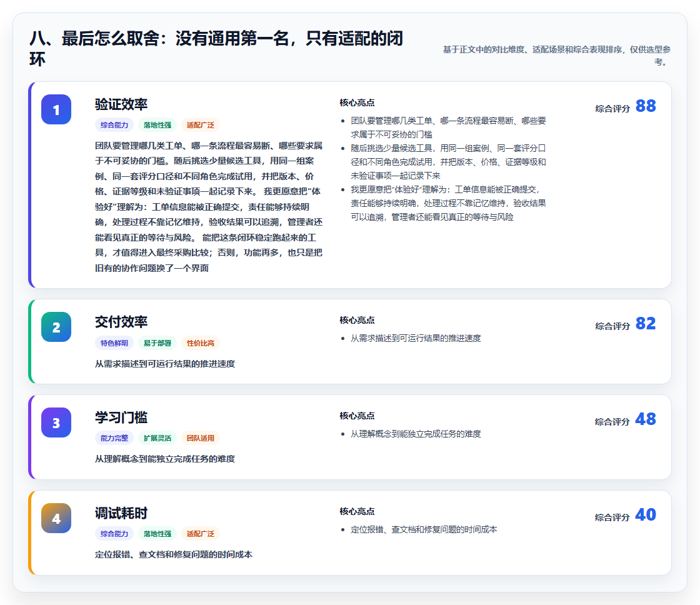700x605 pixels.
Task: Click bullet starting 随后挑选少量候选工具
Action: (x=448, y=162)
